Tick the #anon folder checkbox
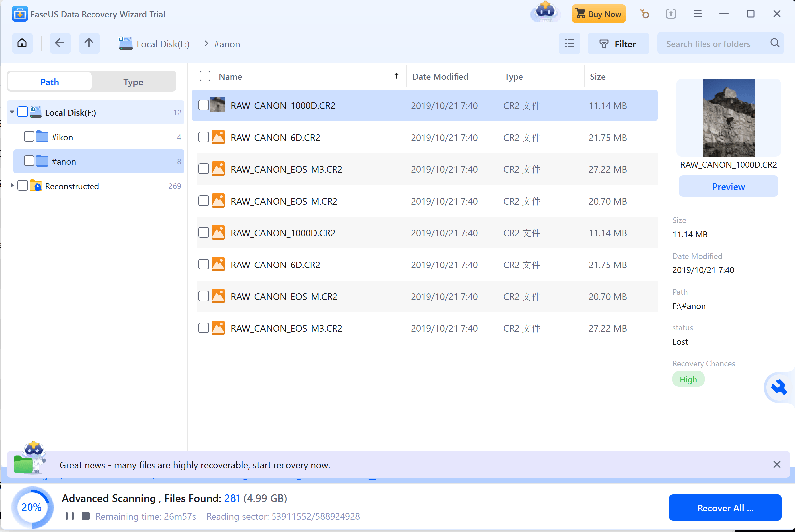The width and height of the screenshot is (795, 532). (29, 161)
